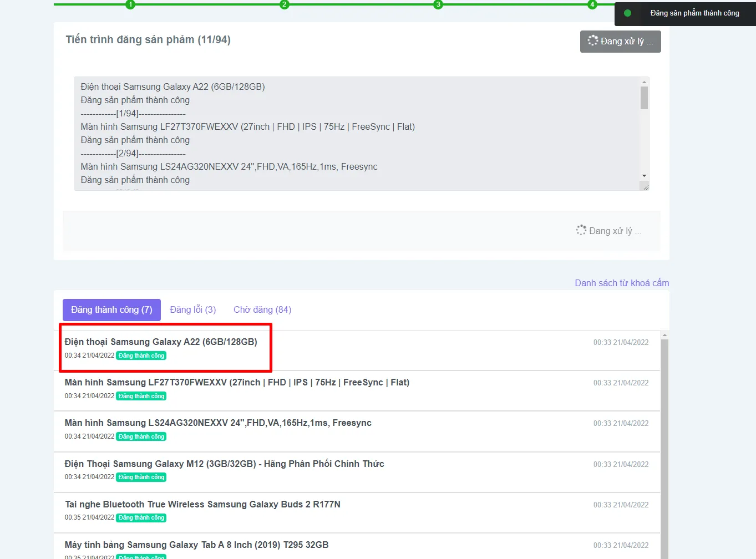Click the "Đang xử lý ..." status under the log box
756x559 pixels.
[609, 231]
